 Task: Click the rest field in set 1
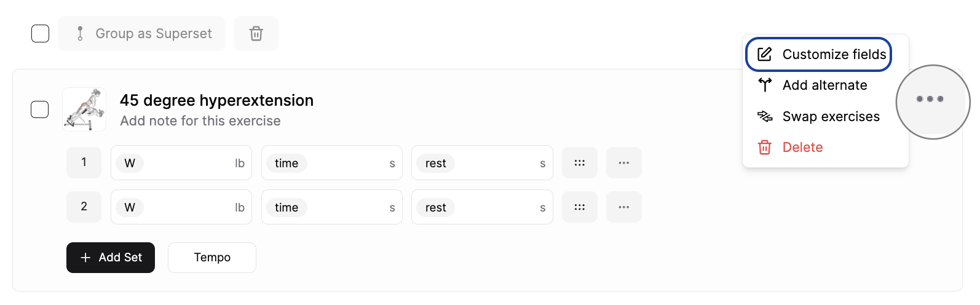[x=482, y=163]
